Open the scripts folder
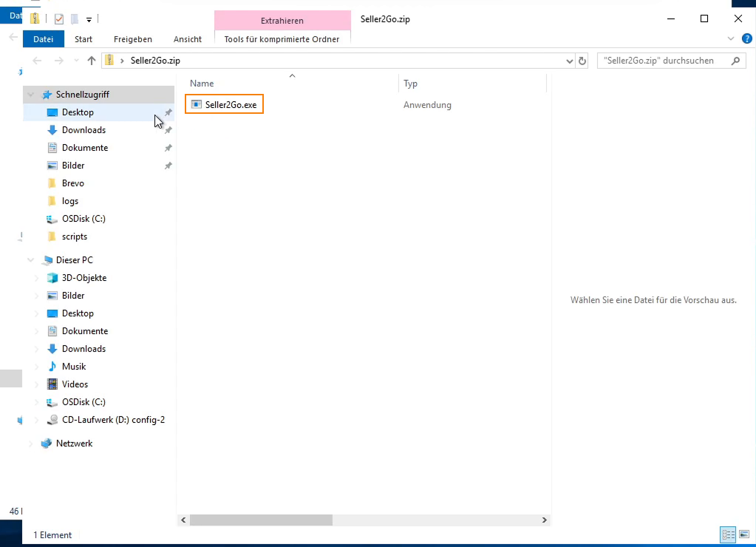The height and width of the screenshot is (547, 756). pos(74,237)
